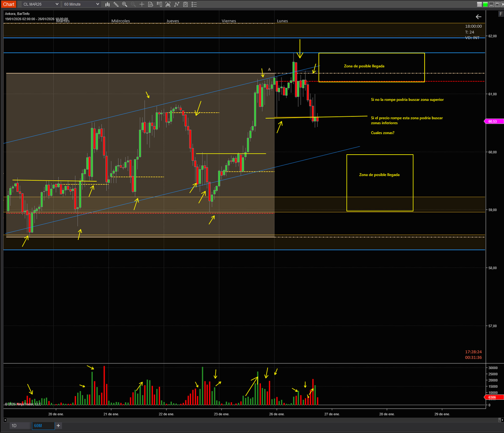This screenshot has height=433, width=504.
Task: Click the 00:31:36 bar countdown timer
Action: tap(473, 357)
